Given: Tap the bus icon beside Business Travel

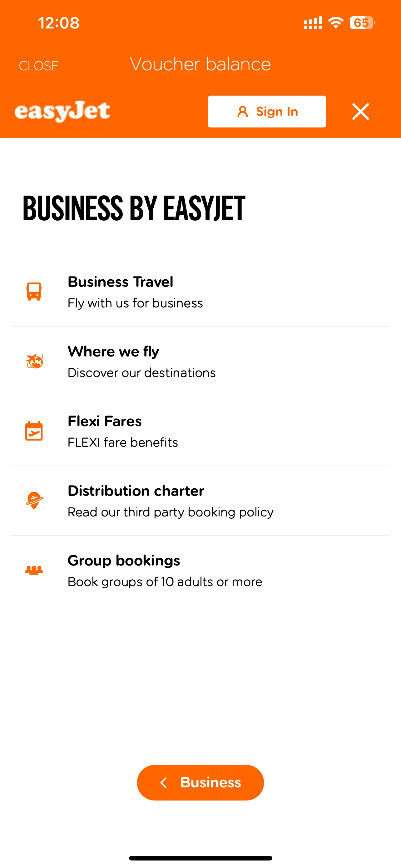Looking at the screenshot, I should [34, 292].
